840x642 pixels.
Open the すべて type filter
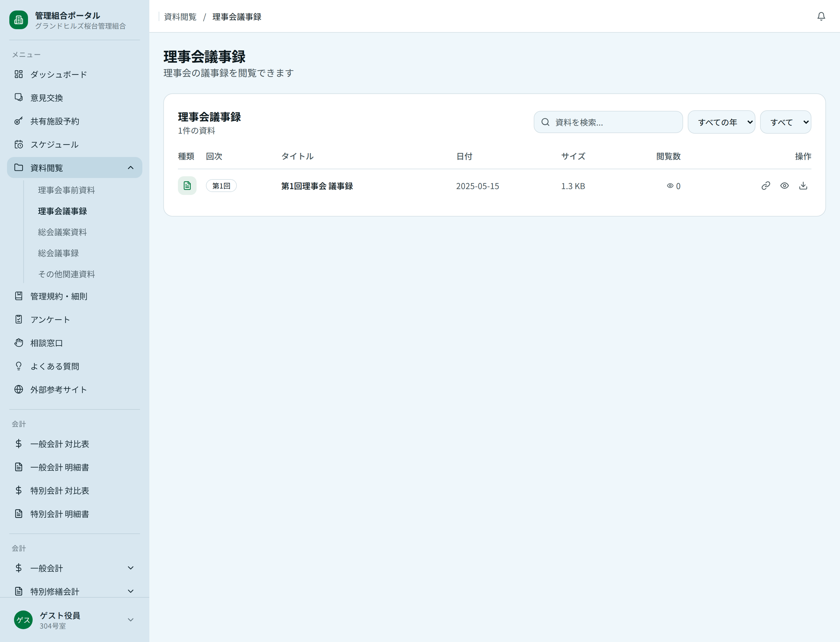(785, 122)
